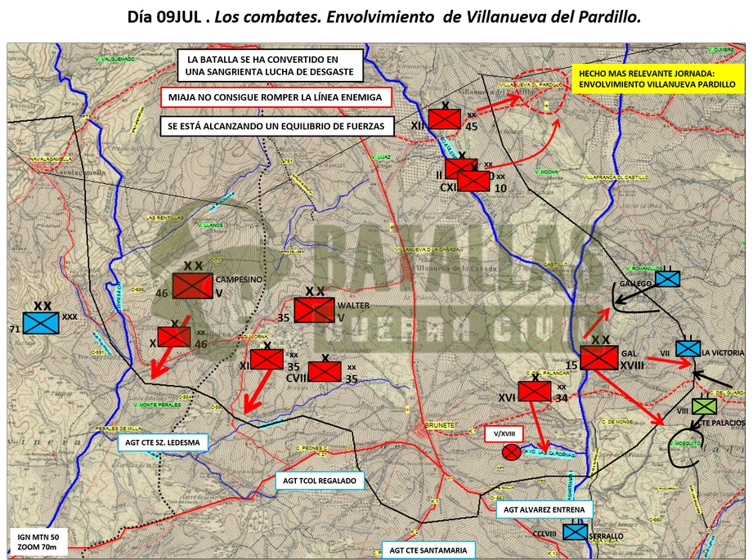Click the red X brigade unit symbol
The image size is (753, 560).
tap(174, 337)
